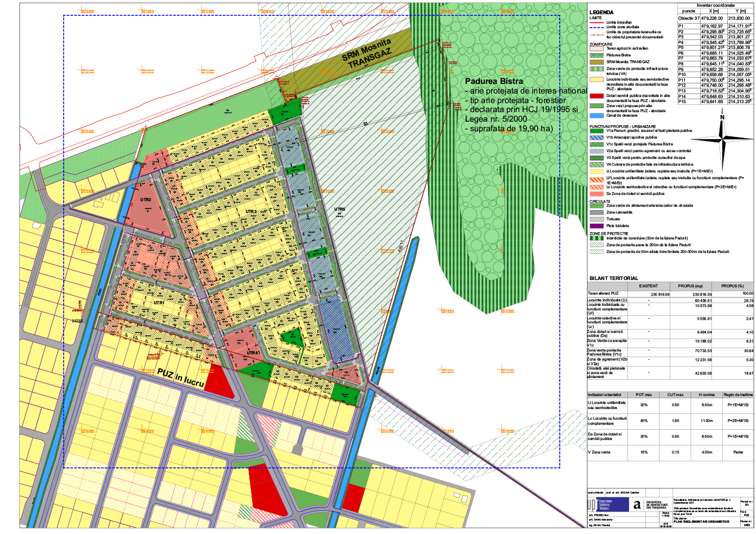
Task: Click the 'Interdictie de construire' striped legend symbol
Action: [597, 238]
